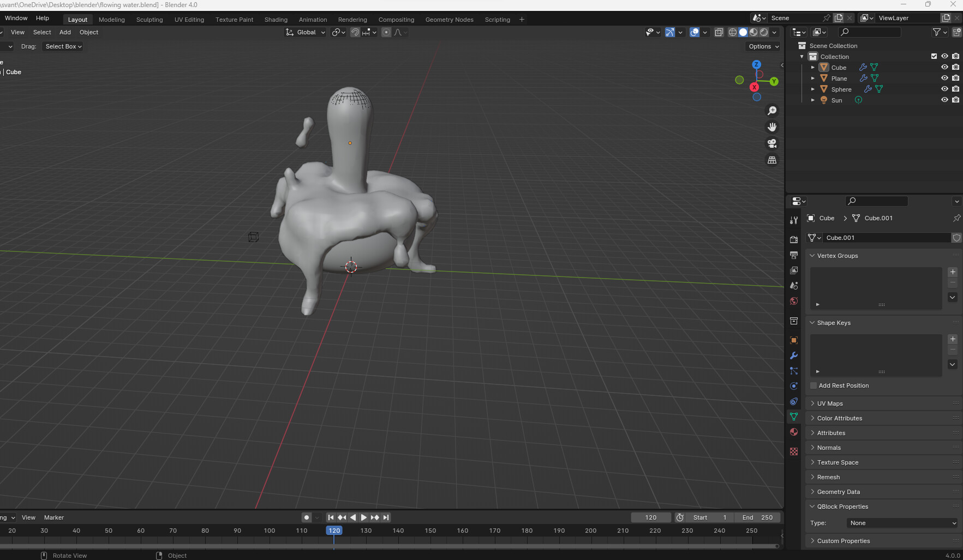Open the Scene properties tab
This screenshot has height=560, width=963.
click(x=794, y=286)
